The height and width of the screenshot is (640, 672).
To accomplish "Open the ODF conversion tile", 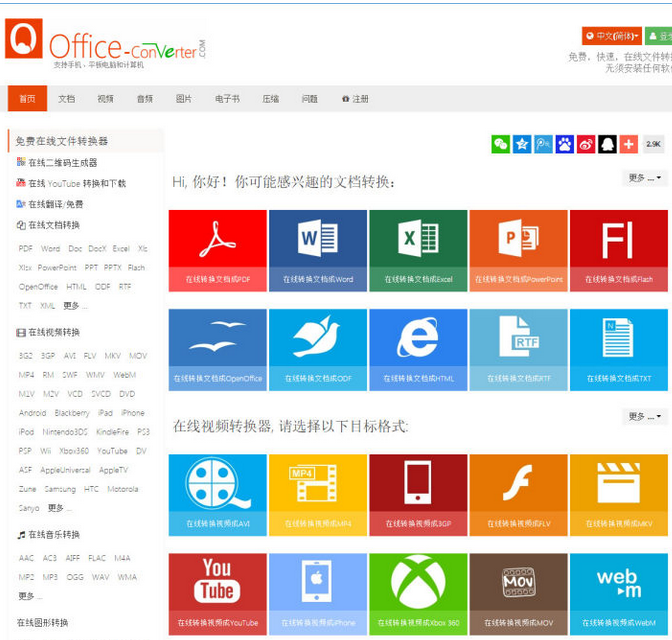I will (318, 350).
